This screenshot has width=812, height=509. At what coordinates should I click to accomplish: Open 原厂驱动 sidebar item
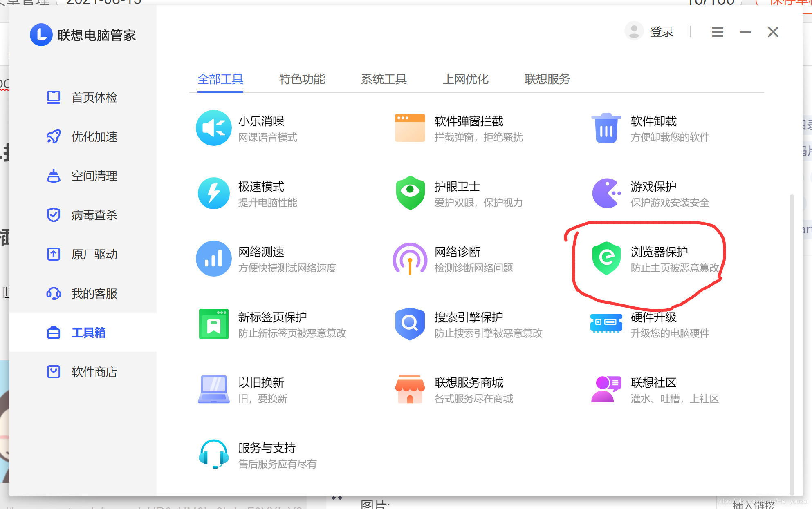tap(83, 254)
